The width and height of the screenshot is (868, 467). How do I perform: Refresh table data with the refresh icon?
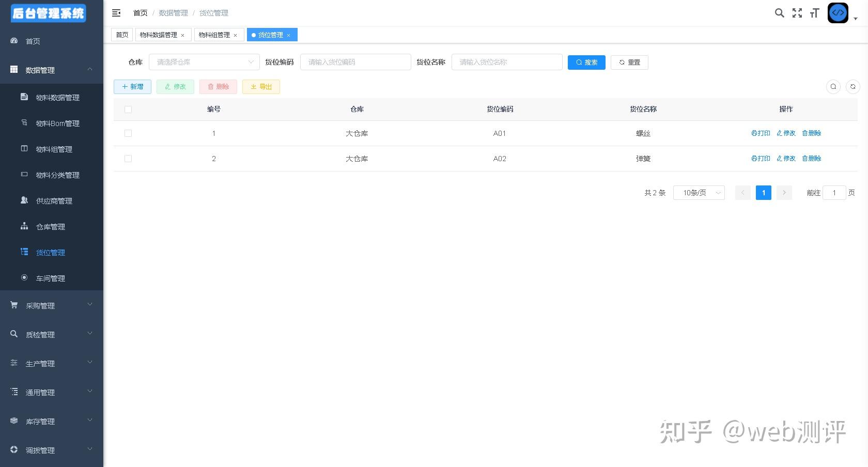853,87
